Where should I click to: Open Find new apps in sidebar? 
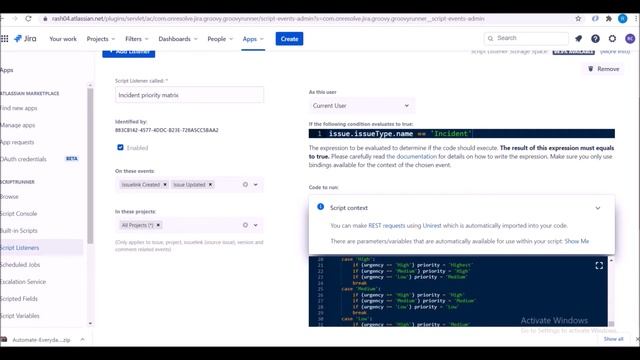19,108
